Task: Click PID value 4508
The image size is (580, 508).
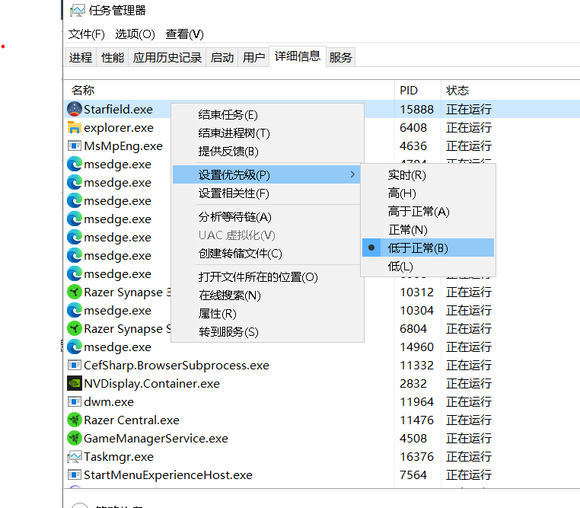Action: coord(413,438)
